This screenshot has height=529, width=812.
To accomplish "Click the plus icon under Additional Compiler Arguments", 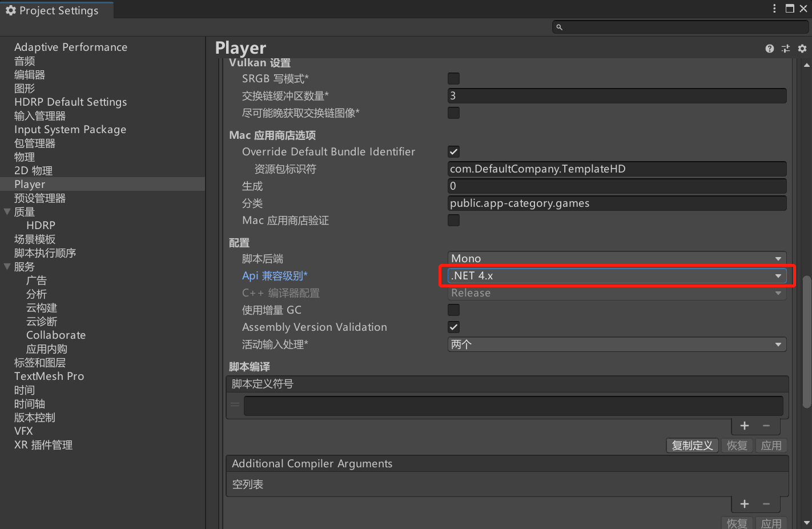I will coord(745,504).
